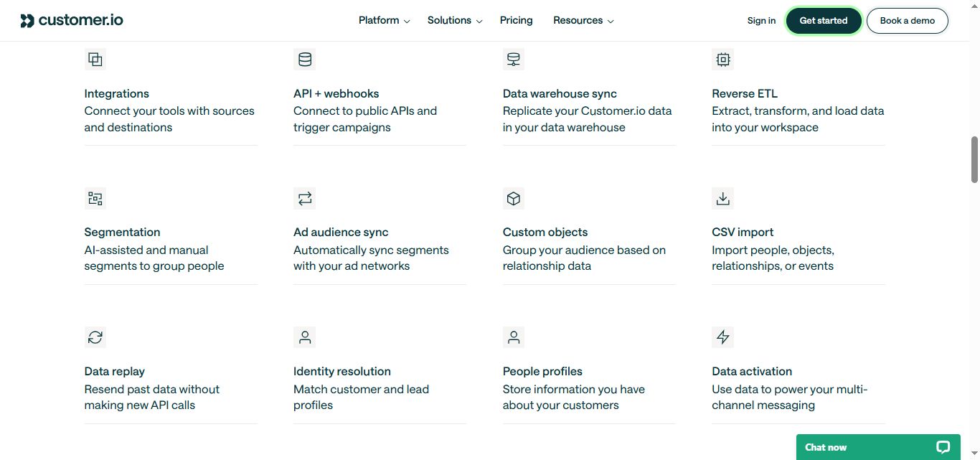This screenshot has width=980, height=460.
Task: Select the Ad audience sync arrows icon
Action: pos(304,198)
